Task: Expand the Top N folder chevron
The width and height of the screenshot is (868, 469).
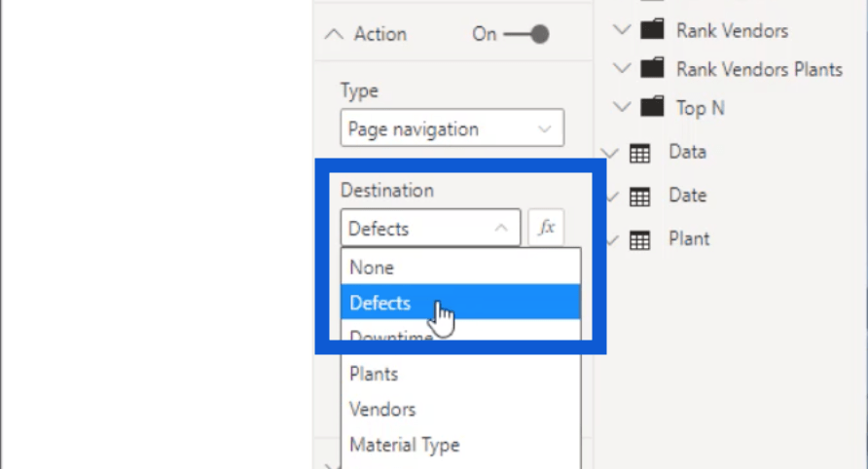Action: tap(622, 106)
